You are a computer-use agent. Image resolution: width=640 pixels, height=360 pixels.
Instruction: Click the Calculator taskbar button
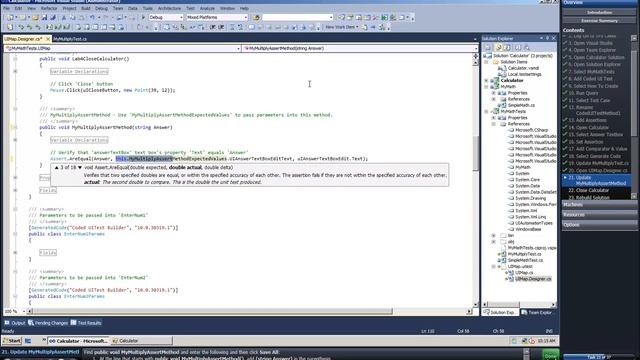coord(142,340)
